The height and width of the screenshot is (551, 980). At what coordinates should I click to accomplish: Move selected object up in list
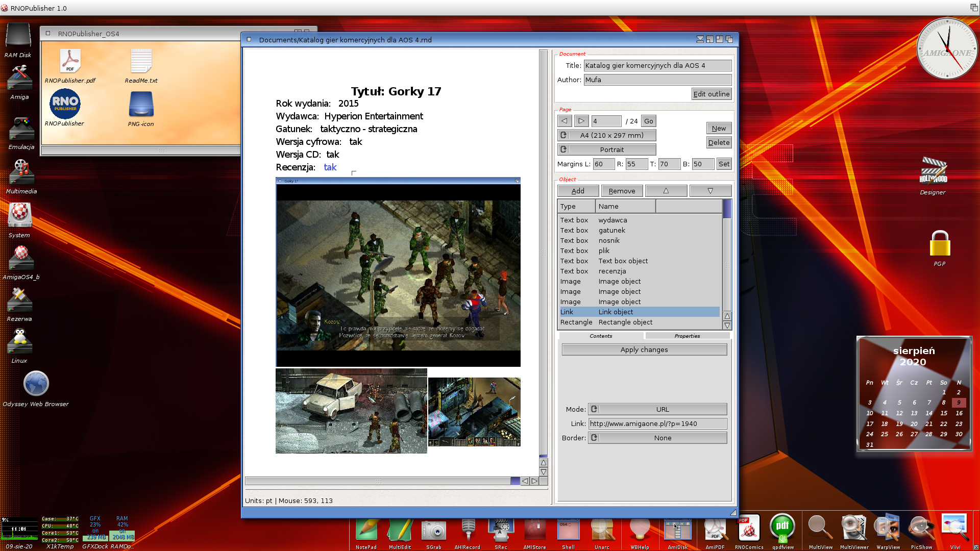coord(666,191)
